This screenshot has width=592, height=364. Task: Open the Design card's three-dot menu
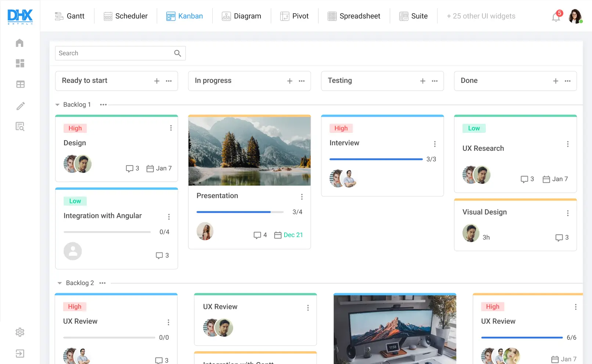pos(171,128)
